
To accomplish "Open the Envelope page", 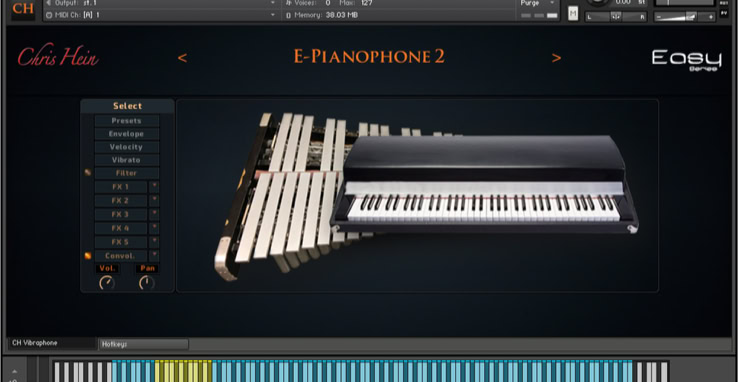I will point(127,134).
